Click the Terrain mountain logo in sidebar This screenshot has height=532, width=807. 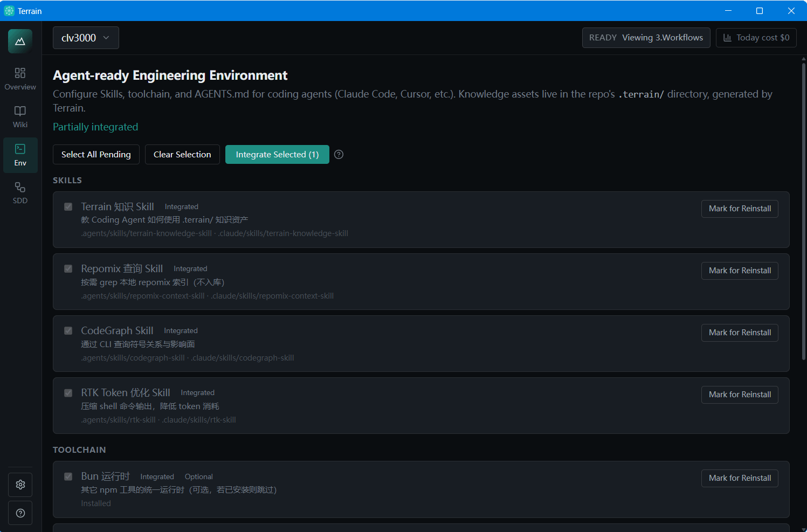tap(20, 42)
